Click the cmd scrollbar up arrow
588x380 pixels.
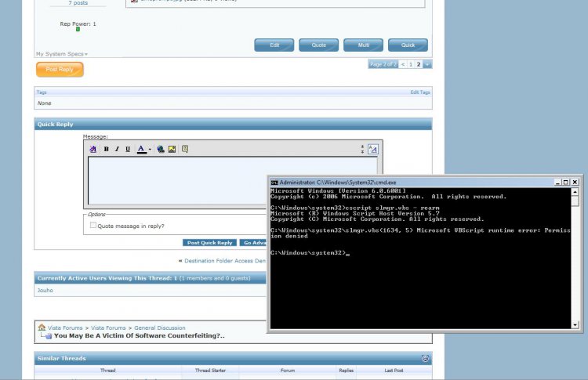pos(575,192)
